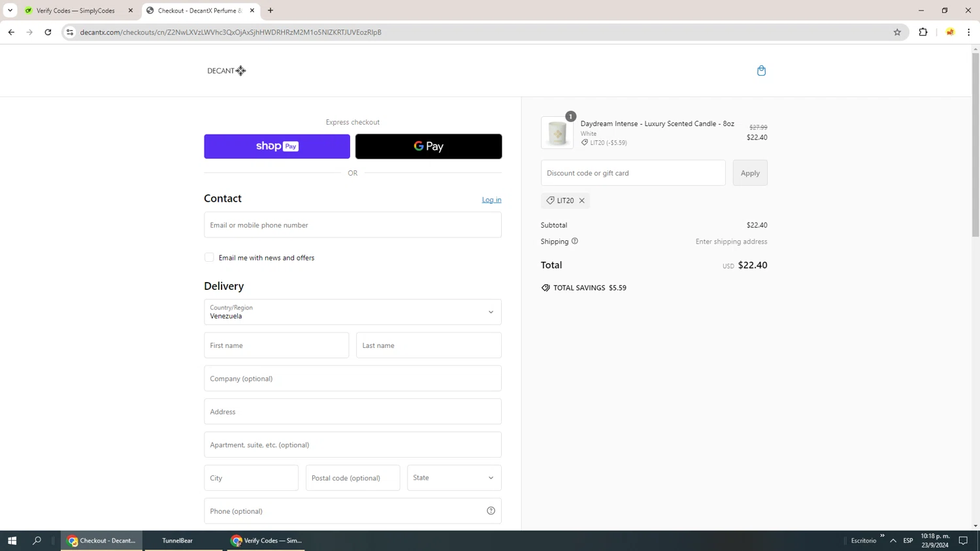
Task: Click the browser address bar URL
Action: (x=231, y=32)
